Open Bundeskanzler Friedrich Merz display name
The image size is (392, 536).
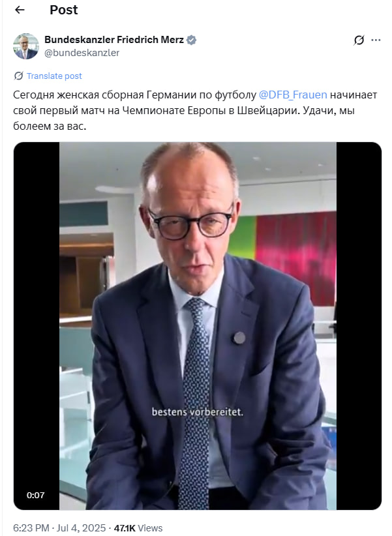pos(114,40)
